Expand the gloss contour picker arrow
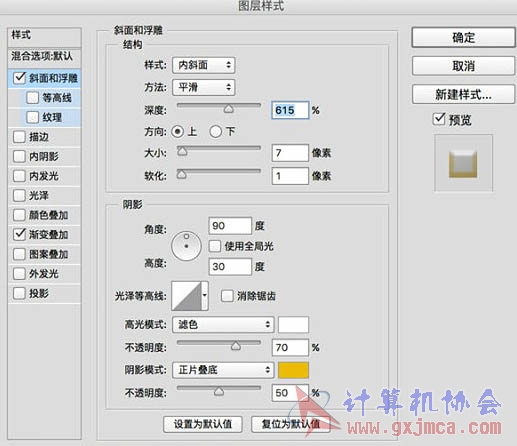The image size is (517, 446). 205,296
